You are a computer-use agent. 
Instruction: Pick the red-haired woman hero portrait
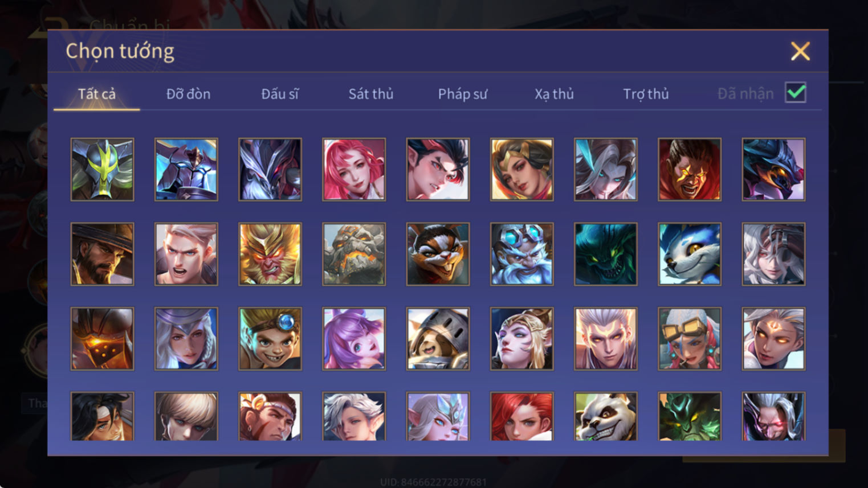522,416
